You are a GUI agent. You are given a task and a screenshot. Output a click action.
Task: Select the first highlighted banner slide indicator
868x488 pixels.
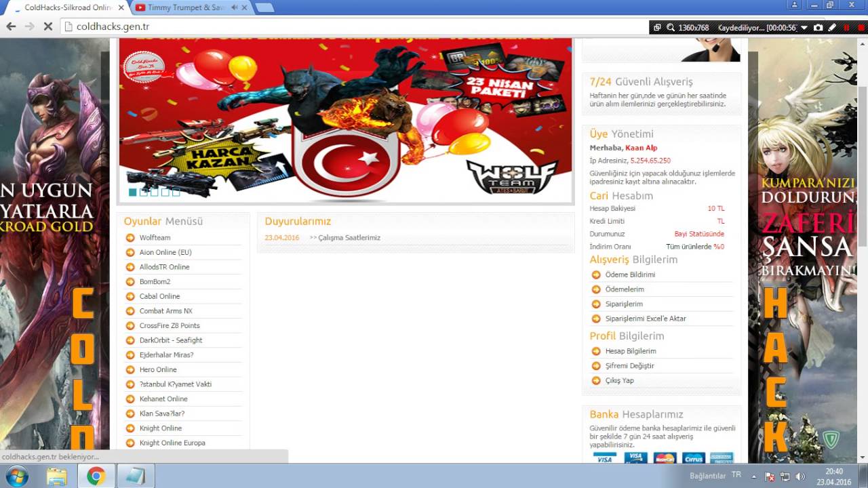(132, 192)
